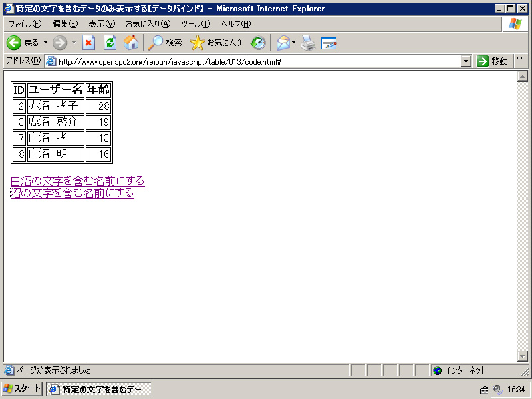Minimize the Internet Explorer window
The height and width of the screenshot is (399, 532).
click(x=499, y=9)
